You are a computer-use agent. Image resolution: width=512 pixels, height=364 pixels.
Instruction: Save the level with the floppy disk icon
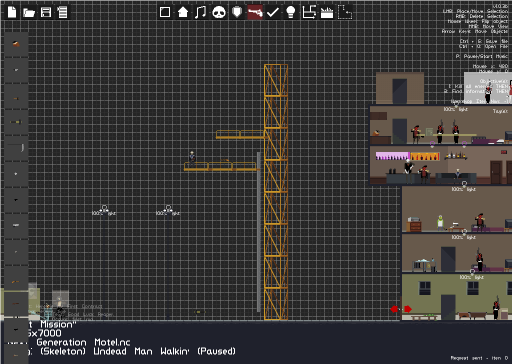point(46,12)
